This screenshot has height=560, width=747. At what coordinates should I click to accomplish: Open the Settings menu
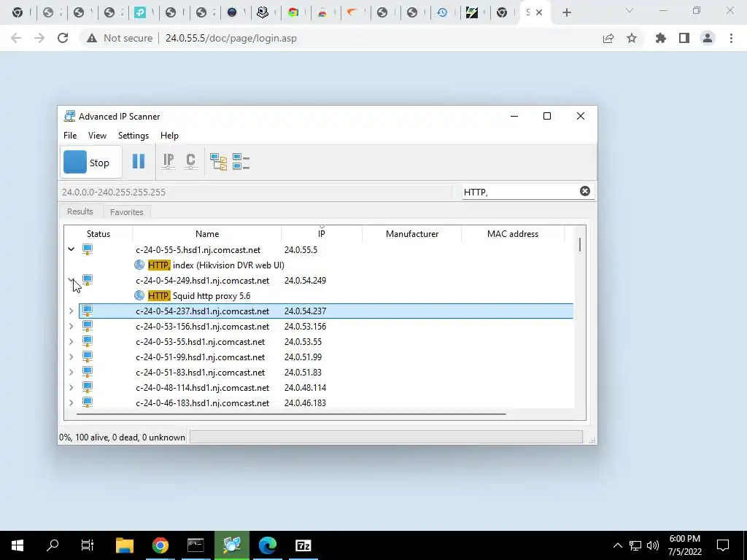click(133, 135)
